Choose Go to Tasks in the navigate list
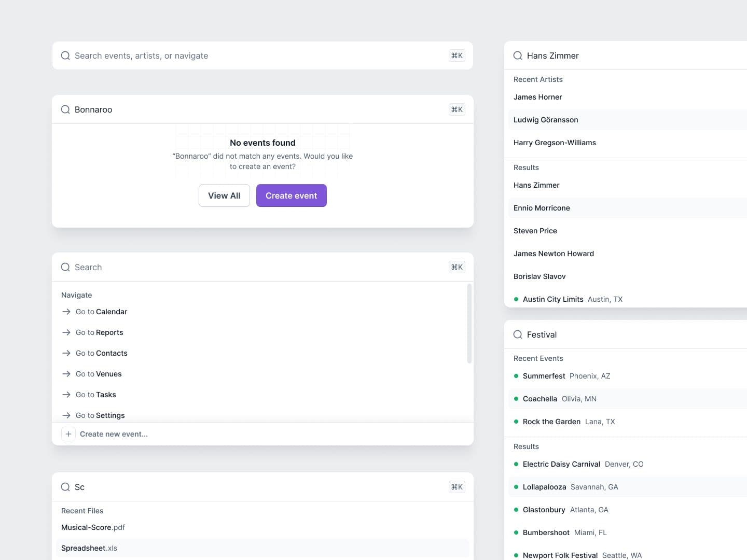Image resolution: width=747 pixels, height=560 pixels. (x=96, y=395)
